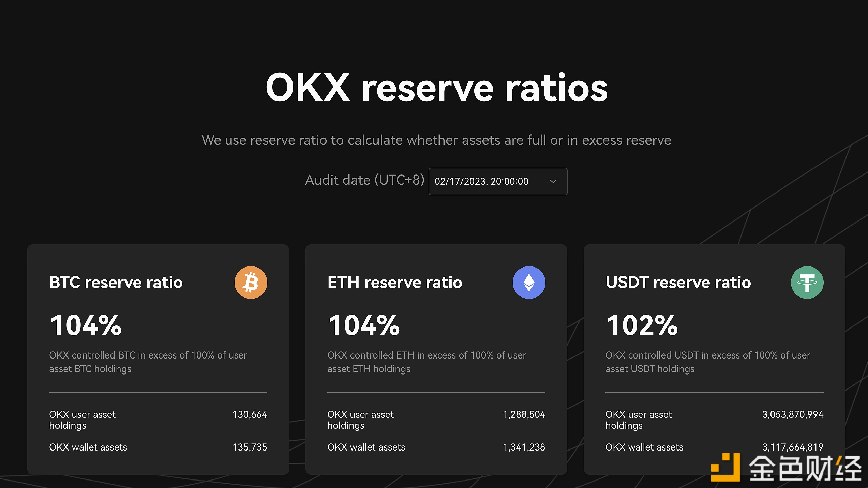868x488 pixels.
Task: Click the ETH reserve ratio heading
Action: (x=395, y=282)
